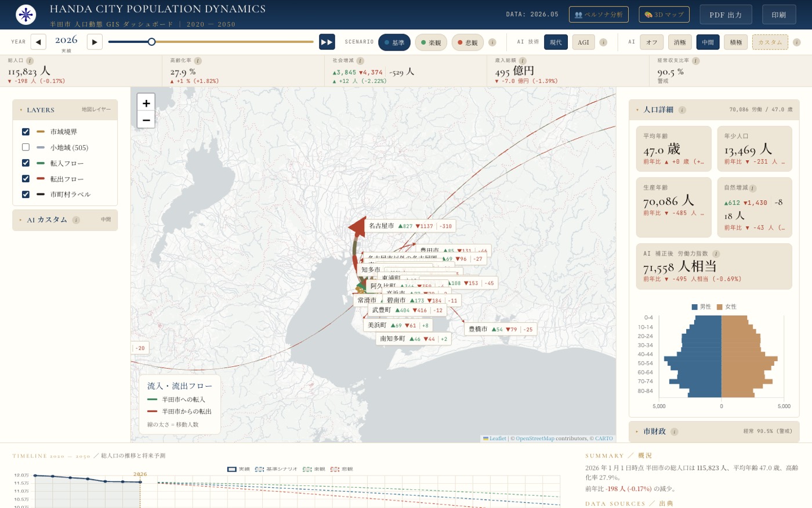This screenshot has width=812, height=508.
Task: Show info tooltip for 高齢化率
Action: click(198, 61)
